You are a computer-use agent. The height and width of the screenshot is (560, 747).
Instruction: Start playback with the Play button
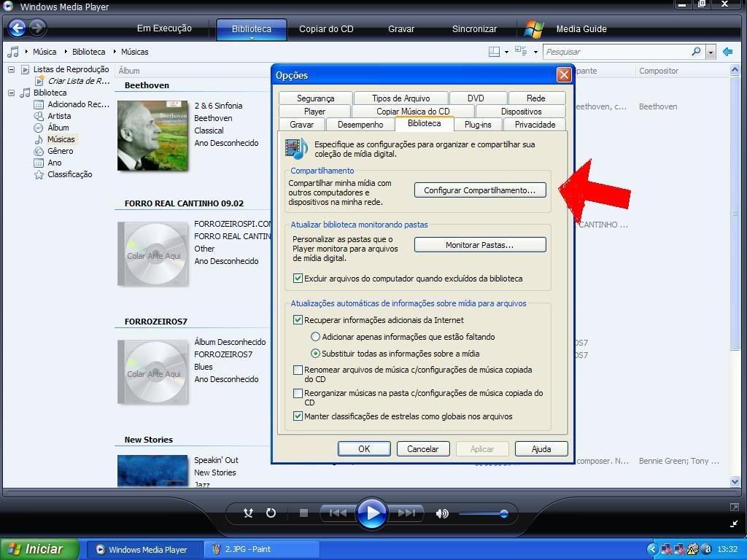pos(371,513)
